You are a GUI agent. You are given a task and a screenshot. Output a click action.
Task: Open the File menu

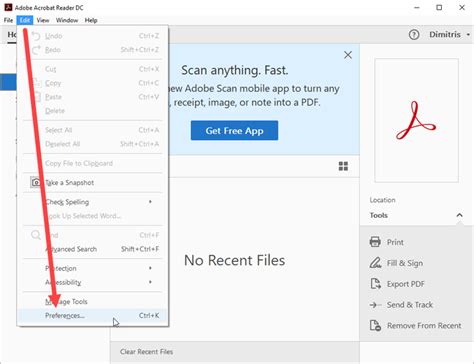coord(8,20)
